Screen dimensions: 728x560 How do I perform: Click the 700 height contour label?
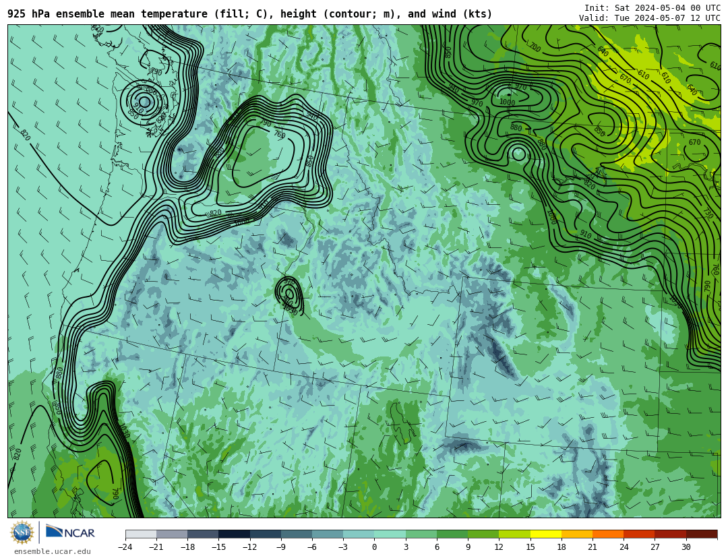point(535,47)
